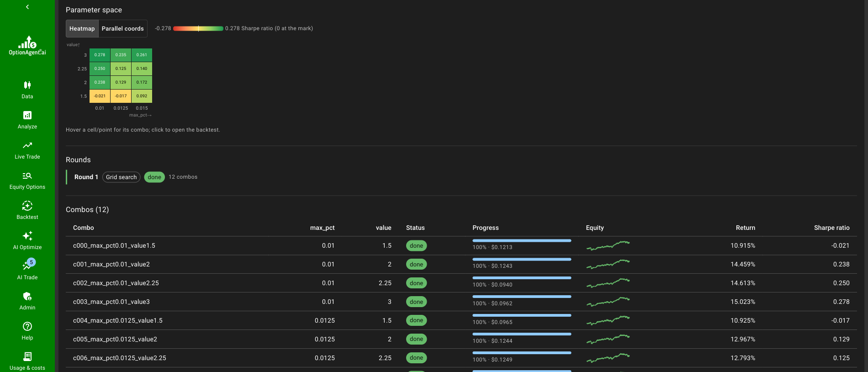Open Equity Options search icon
The image size is (868, 372).
point(27,175)
